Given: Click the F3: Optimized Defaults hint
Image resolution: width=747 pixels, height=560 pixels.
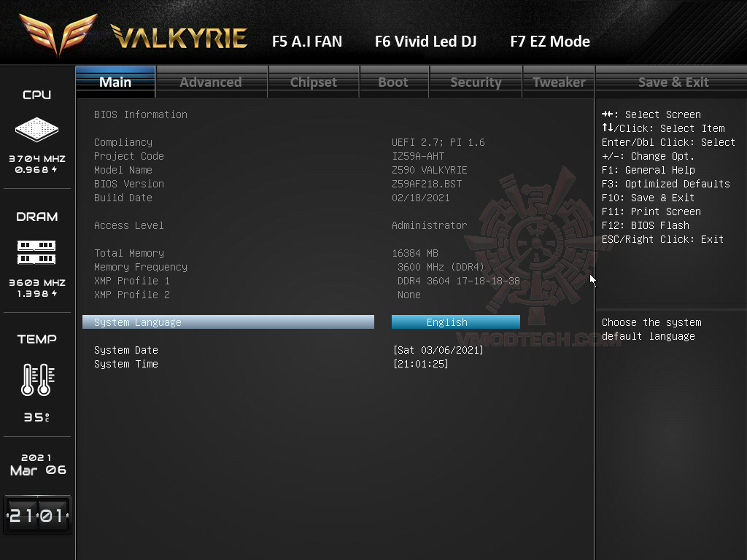Looking at the screenshot, I should [x=665, y=184].
